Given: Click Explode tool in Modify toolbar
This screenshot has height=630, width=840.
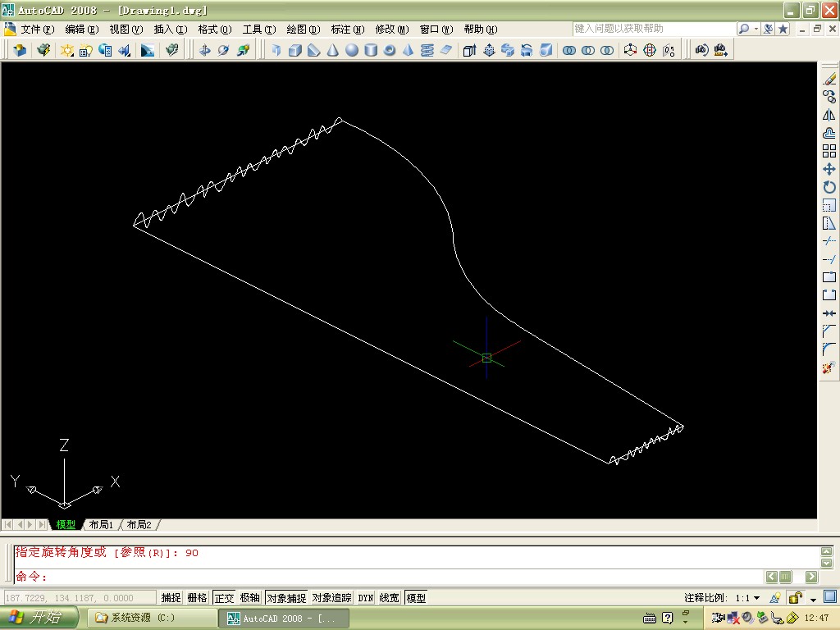Looking at the screenshot, I should [829, 367].
